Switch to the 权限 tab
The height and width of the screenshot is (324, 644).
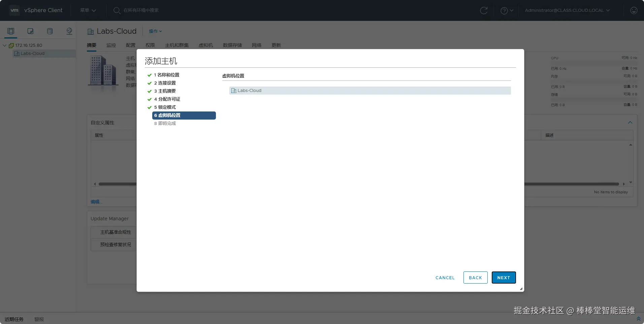click(x=150, y=45)
